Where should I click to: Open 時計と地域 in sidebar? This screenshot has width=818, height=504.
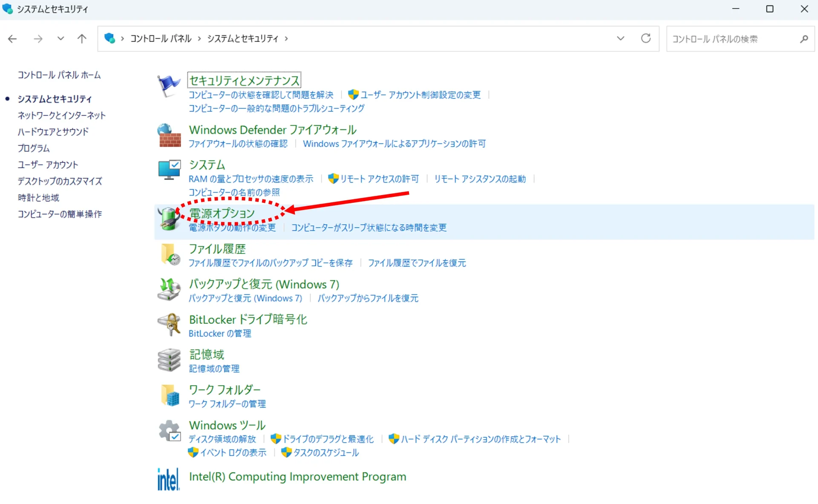38,198
